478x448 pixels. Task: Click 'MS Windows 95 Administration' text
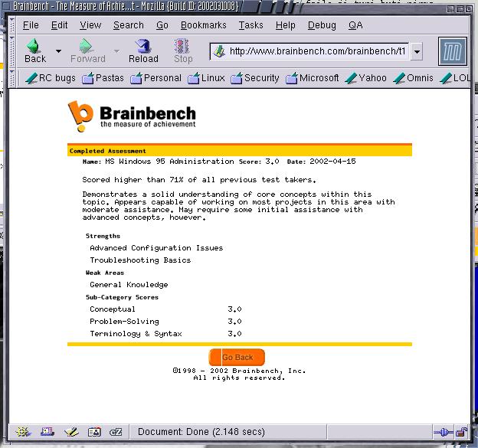[x=169, y=162]
